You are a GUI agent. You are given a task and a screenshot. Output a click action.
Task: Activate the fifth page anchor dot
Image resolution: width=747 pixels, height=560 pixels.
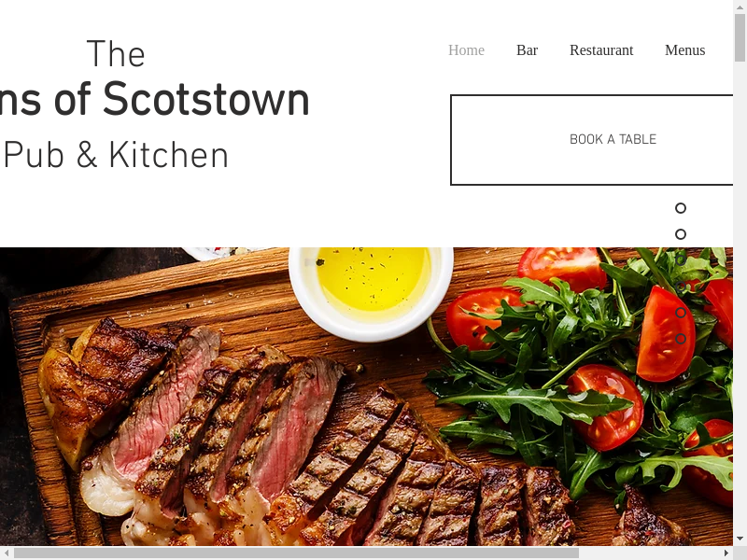click(x=681, y=313)
